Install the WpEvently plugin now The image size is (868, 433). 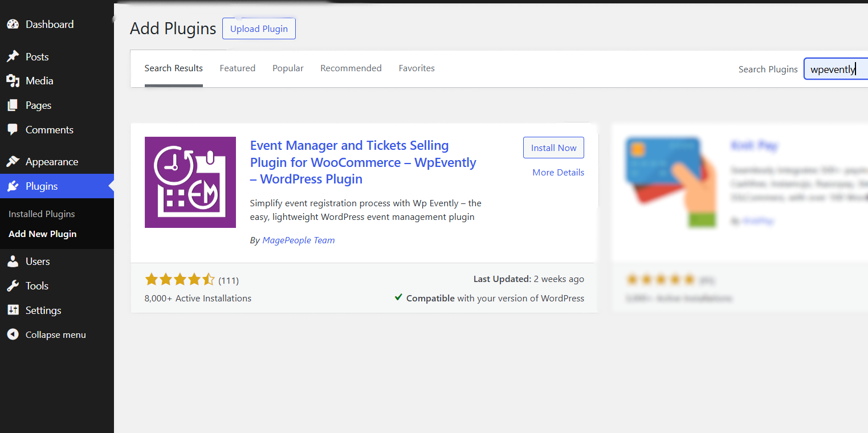point(554,148)
